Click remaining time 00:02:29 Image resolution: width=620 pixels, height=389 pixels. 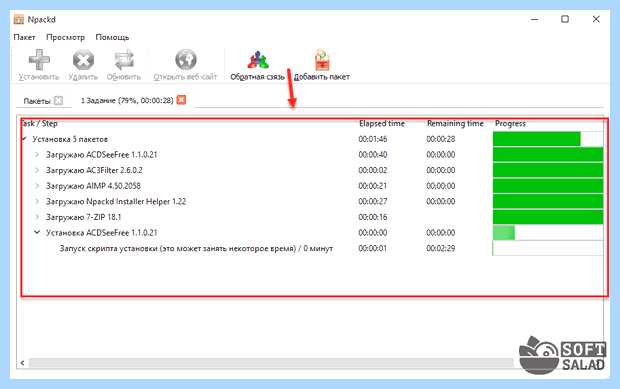(440, 248)
